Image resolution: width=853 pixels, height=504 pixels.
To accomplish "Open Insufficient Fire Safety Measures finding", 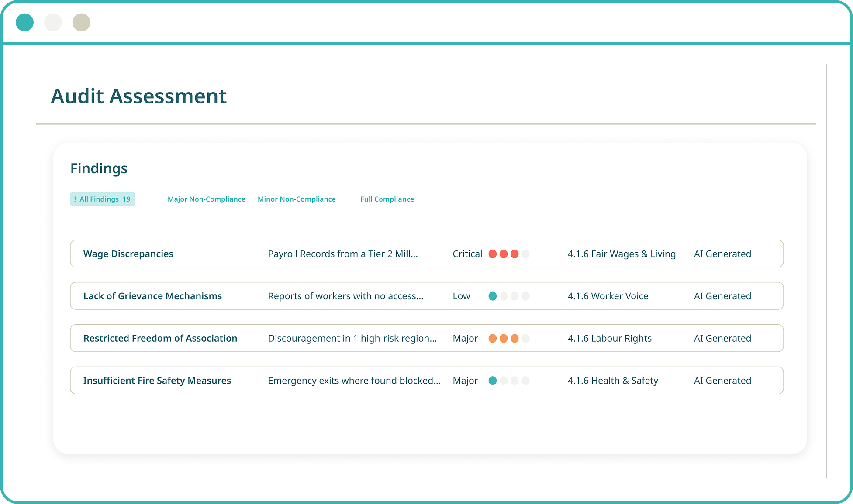I will 157,381.
